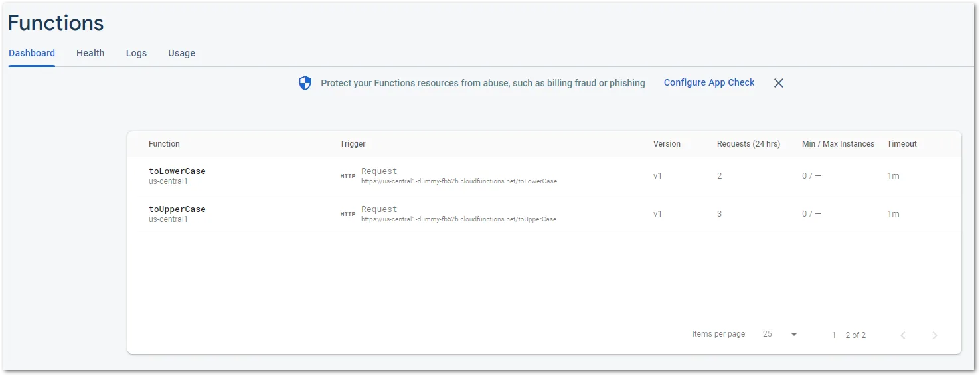Click the Trigger column header
This screenshot has width=980, height=376.
353,144
